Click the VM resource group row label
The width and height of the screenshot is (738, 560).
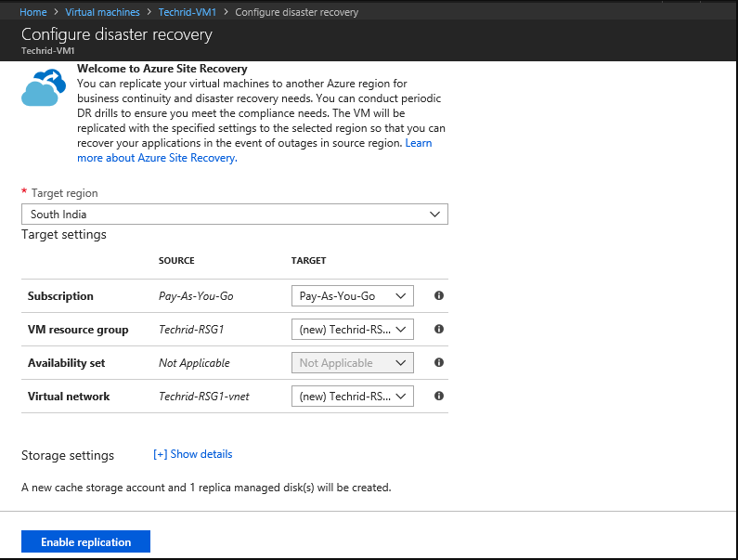[x=78, y=330]
